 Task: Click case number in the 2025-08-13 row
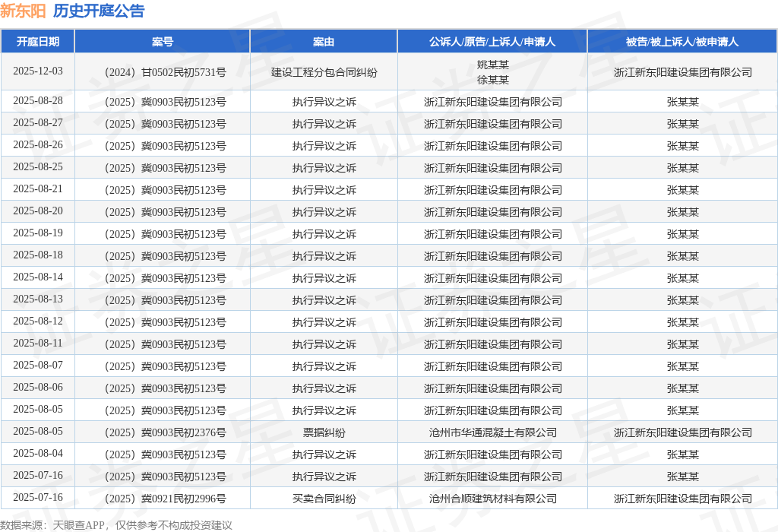(165, 300)
